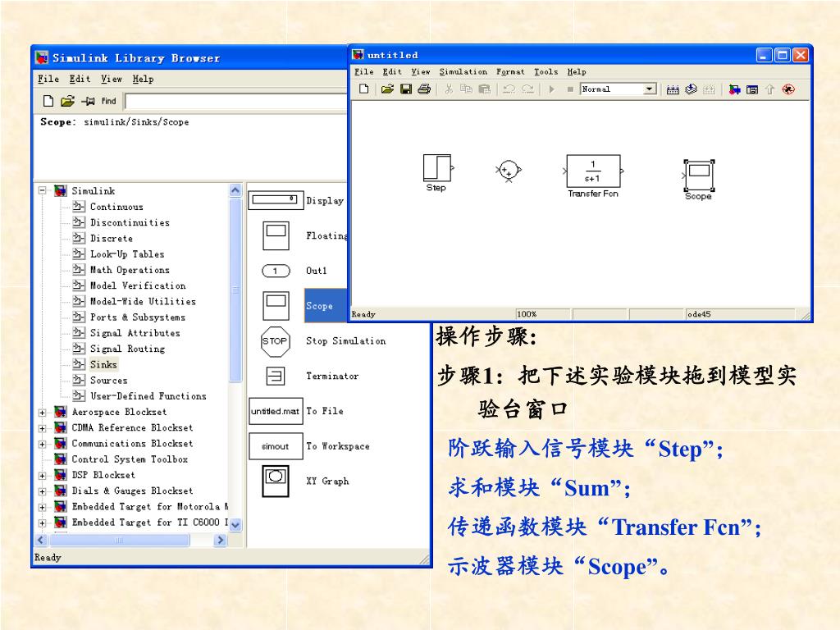The image size is (840, 630).
Task: Open View menu in Library Browser
Action: point(112,79)
